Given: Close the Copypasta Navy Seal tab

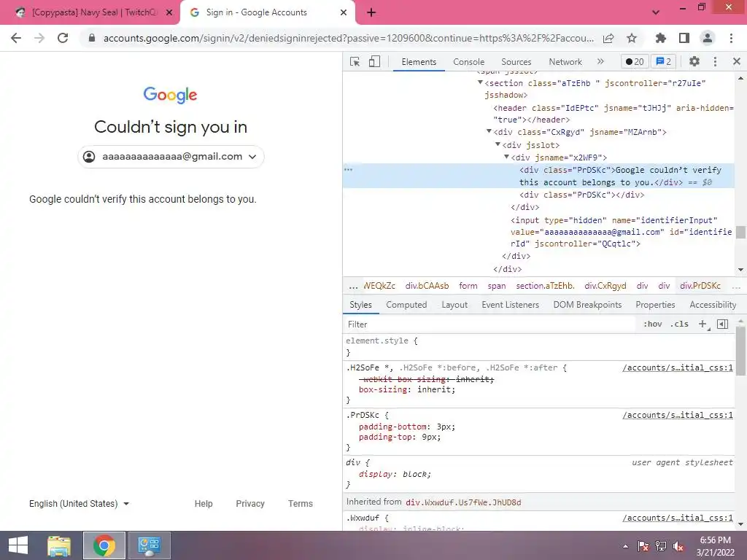Looking at the screenshot, I should click(169, 13).
